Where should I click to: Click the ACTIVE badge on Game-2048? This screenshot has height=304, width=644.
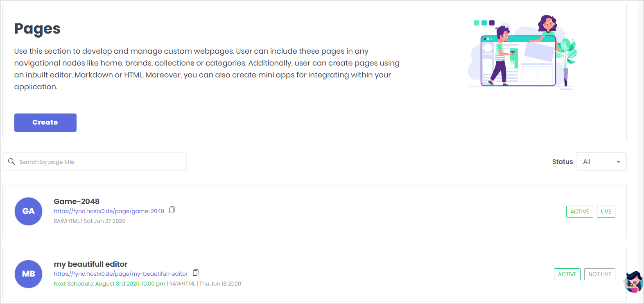(x=580, y=212)
